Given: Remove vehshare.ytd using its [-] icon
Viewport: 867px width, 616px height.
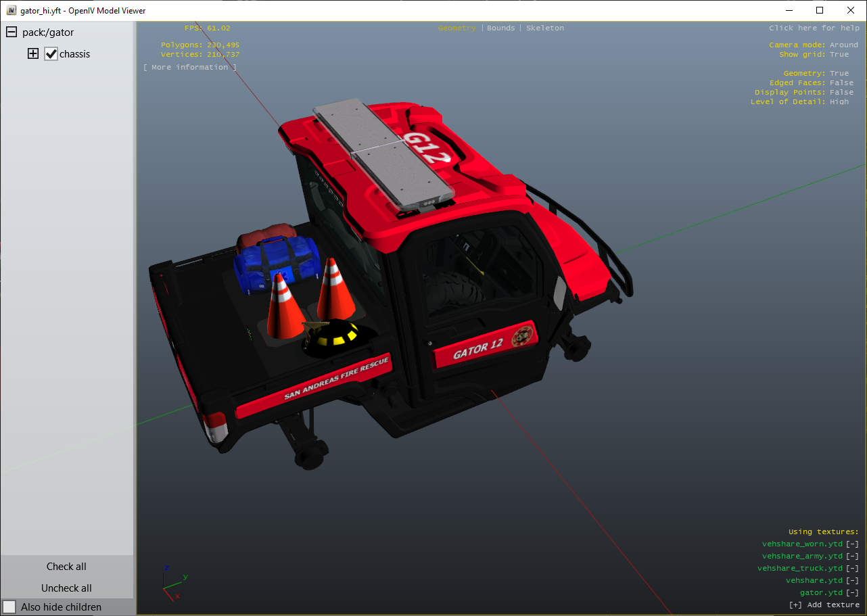Looking at the screenshot, I should (x=852, y=581).
